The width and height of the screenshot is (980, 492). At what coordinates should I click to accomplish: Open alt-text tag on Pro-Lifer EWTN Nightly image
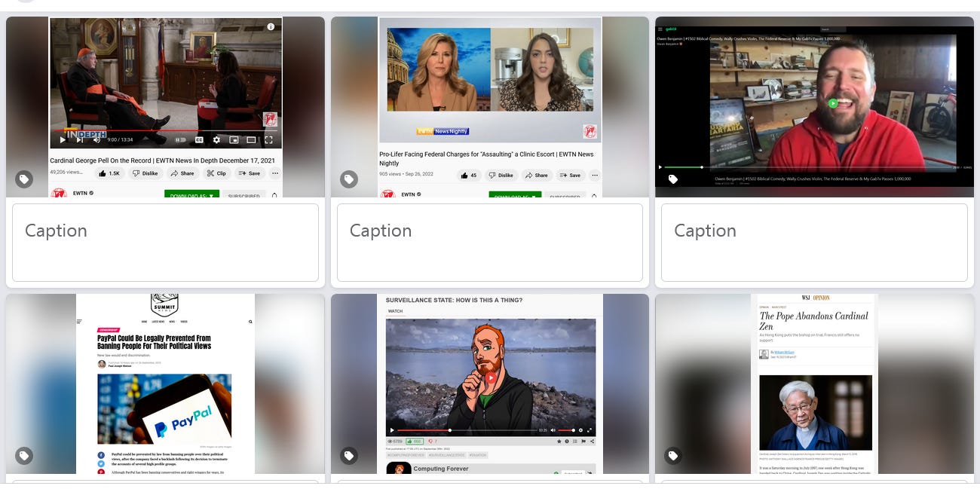tap(348, 179)
